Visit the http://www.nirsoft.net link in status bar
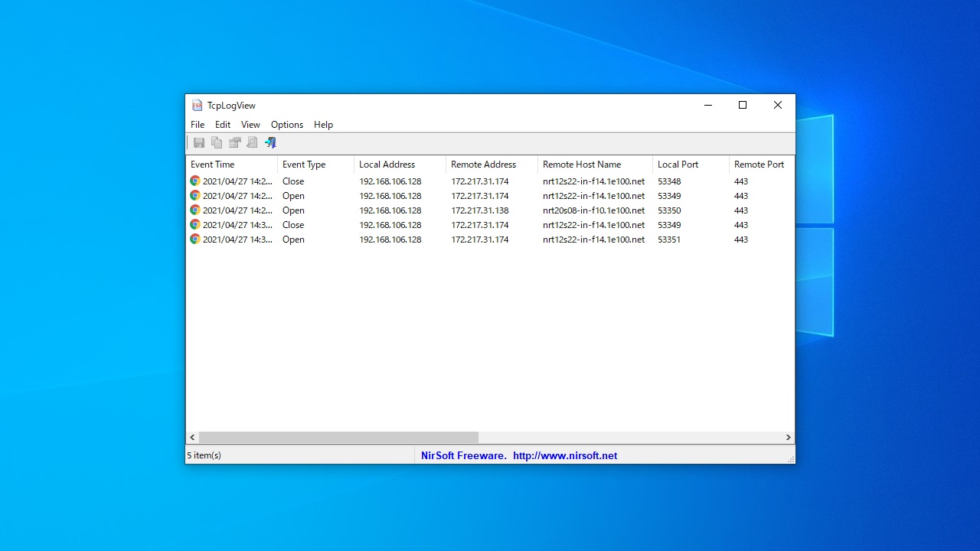This screenshot has height=551, width=980. pos(565,455)
